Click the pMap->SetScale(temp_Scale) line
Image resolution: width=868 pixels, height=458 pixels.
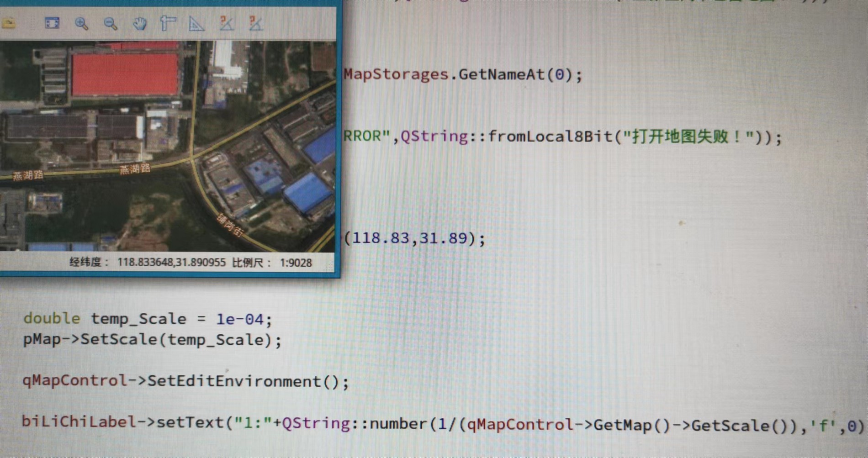pos(152,340)
